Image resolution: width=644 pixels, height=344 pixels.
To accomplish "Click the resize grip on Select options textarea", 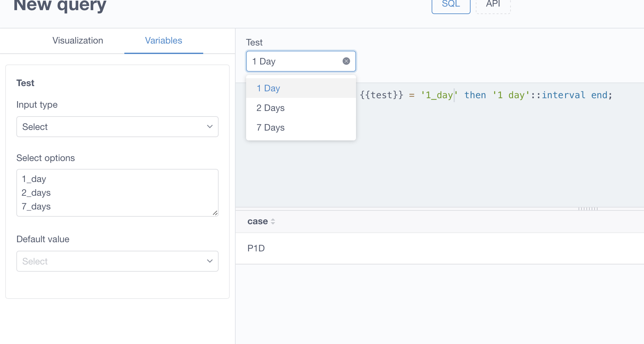I will [215, 213].
